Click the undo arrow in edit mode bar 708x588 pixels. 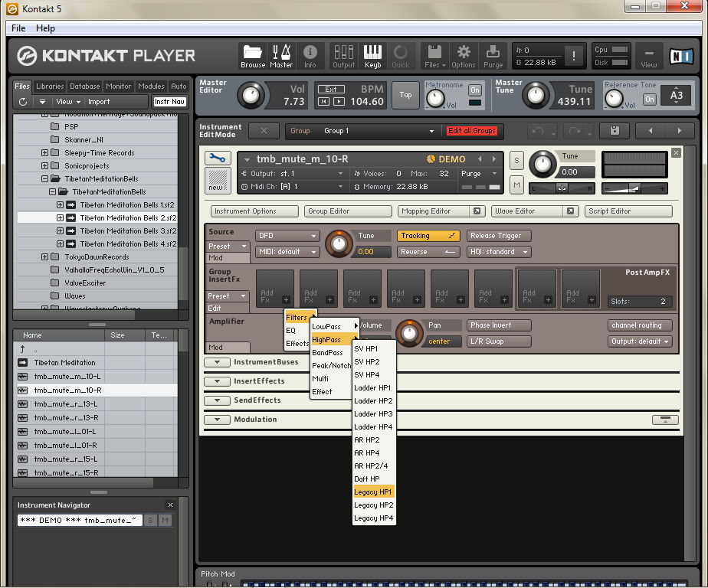pyautogui.click(x=538, y=131)
